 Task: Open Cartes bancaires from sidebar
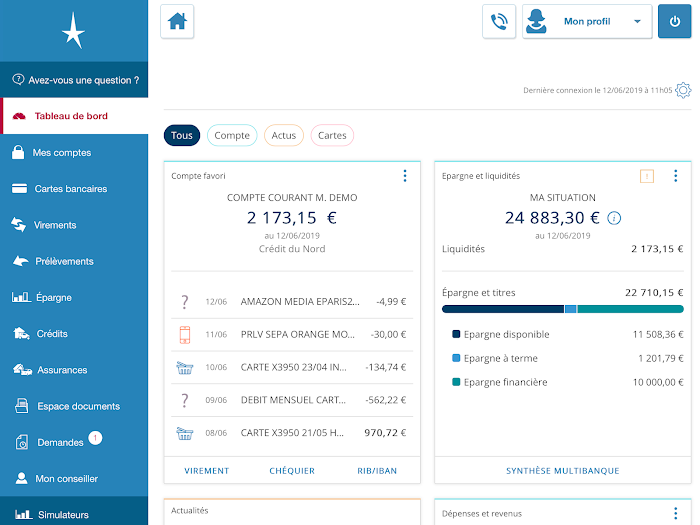point(70,189)
